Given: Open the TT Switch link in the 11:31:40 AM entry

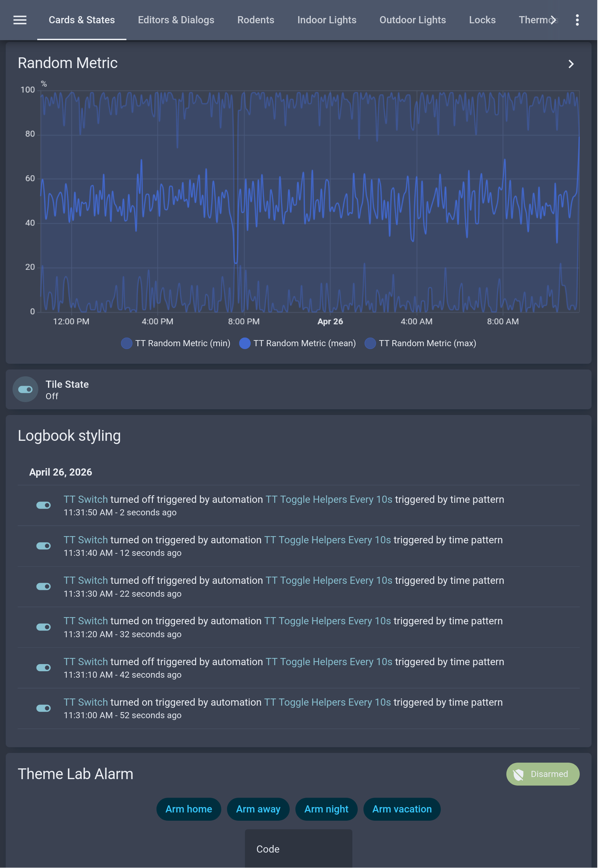Looking at the screenshot, I should coord(86,540).
